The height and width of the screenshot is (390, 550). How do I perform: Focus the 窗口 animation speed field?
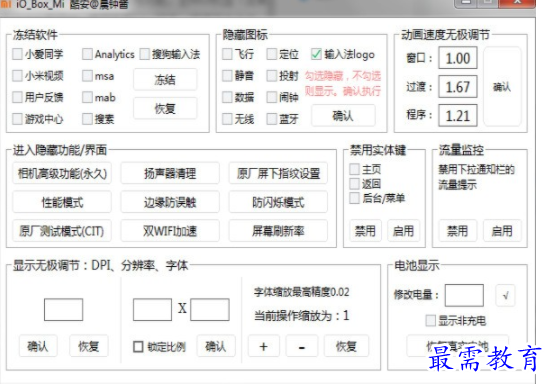457,58
